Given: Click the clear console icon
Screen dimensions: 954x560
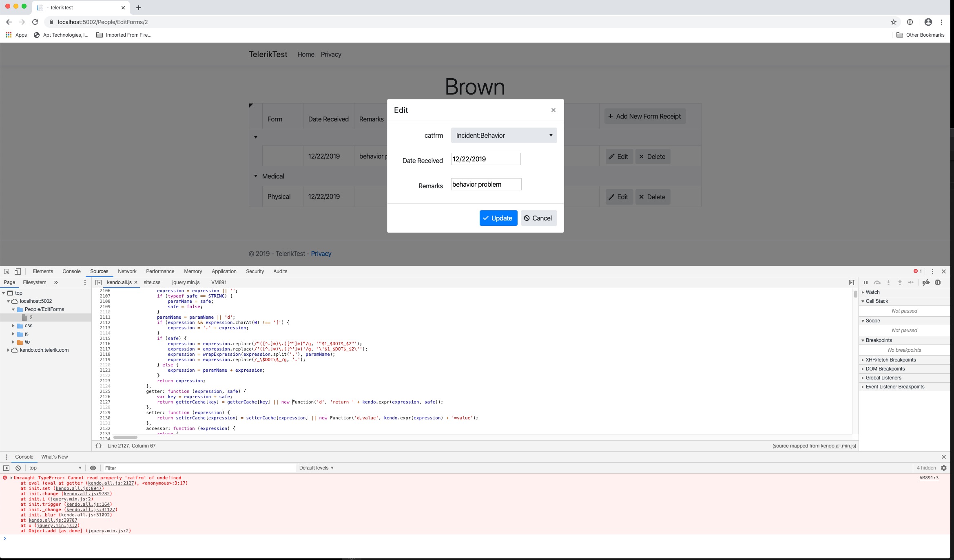Looking at the screenshot, I should coord(18,468).
